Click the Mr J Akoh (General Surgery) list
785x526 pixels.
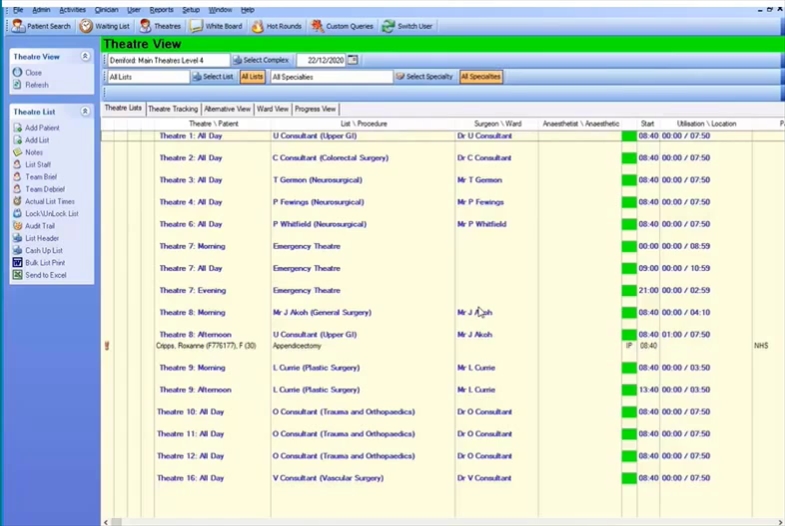[x=322, y=312]
